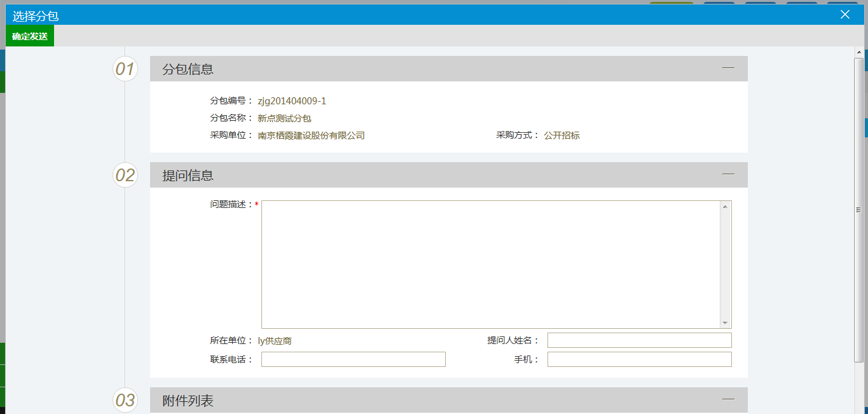Click the 联系电话 input field
The height and width of the screenshot is (414, 868).
point(353,359)
